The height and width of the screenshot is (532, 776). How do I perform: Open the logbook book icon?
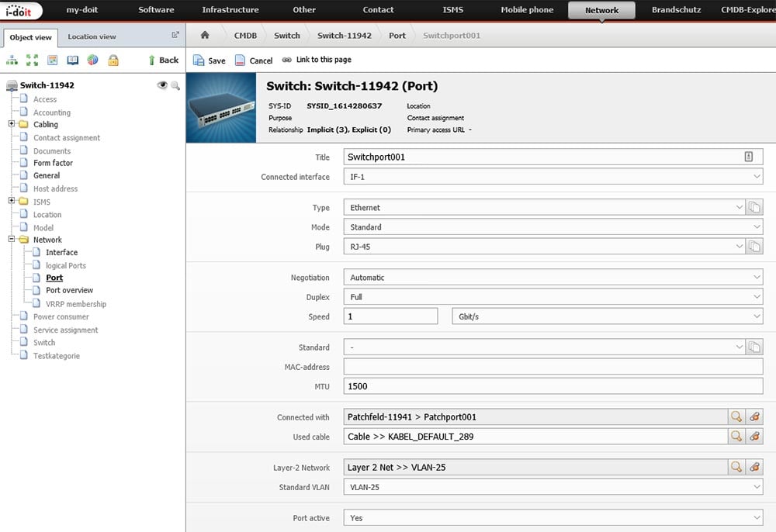(73, 60)
